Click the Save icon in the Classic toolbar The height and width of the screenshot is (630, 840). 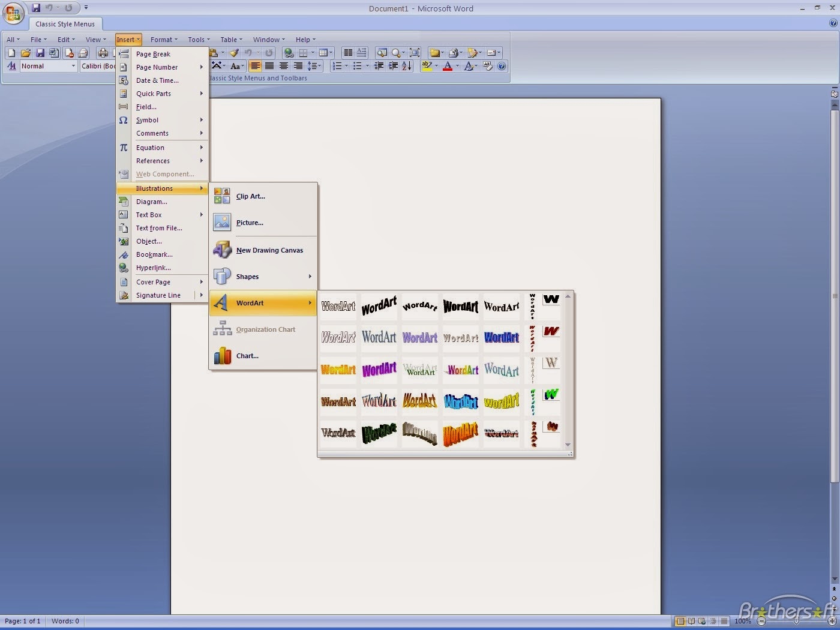click(40, 53)
